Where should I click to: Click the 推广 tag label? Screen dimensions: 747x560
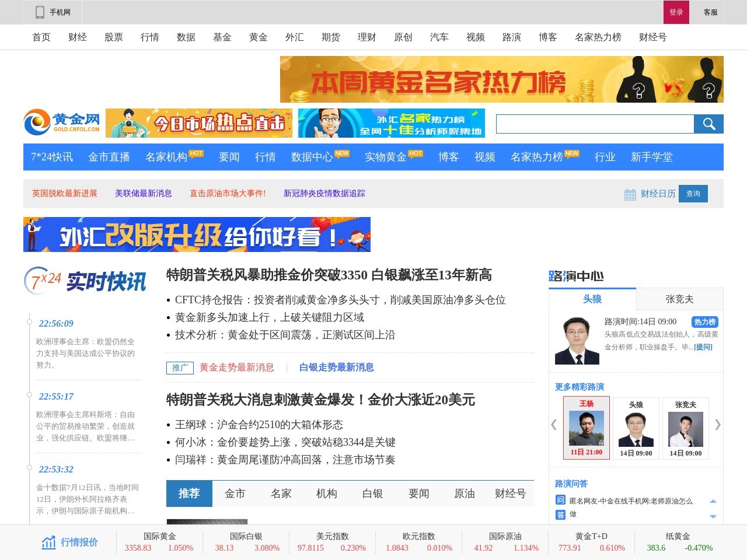point(180,367)
